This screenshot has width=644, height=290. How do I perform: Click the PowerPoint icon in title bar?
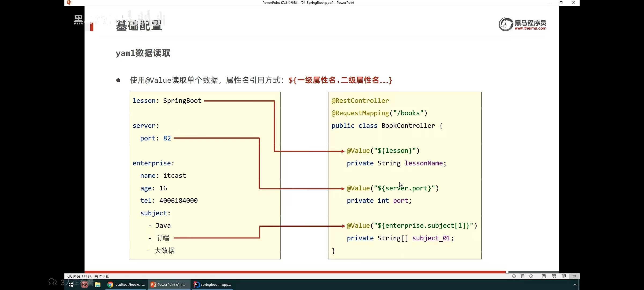69,3
